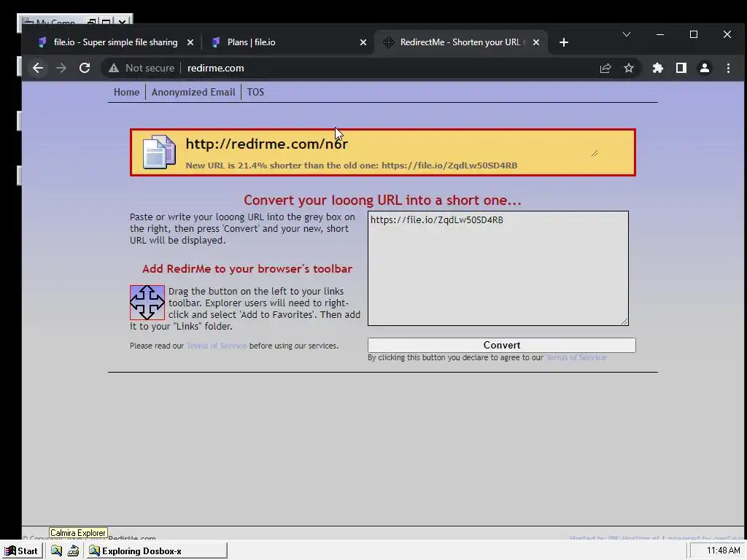Click the browser forward arrow

click(x=61, y=68)
